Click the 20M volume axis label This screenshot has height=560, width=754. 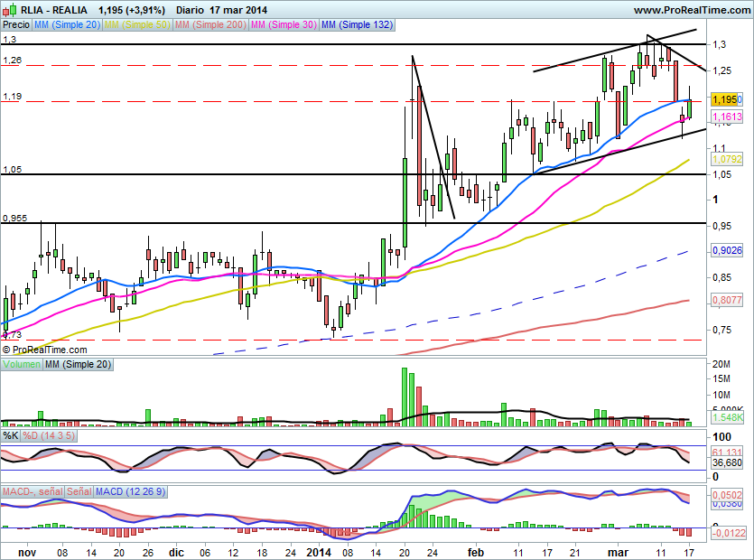tap(721, 364)
